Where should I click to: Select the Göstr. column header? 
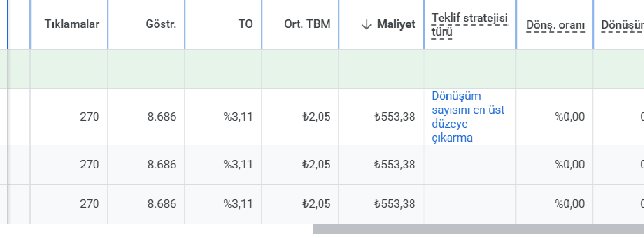click(161, 25)
